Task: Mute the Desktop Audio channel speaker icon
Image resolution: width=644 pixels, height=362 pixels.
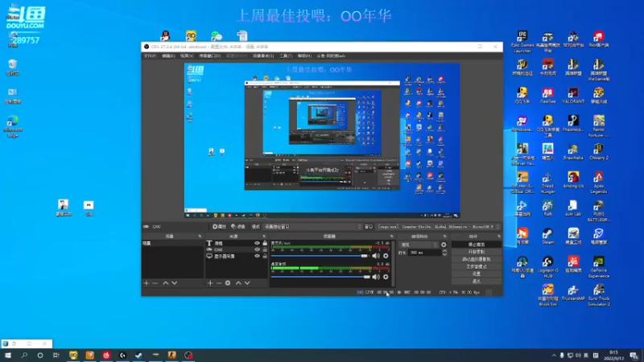Action: [376, 277]
